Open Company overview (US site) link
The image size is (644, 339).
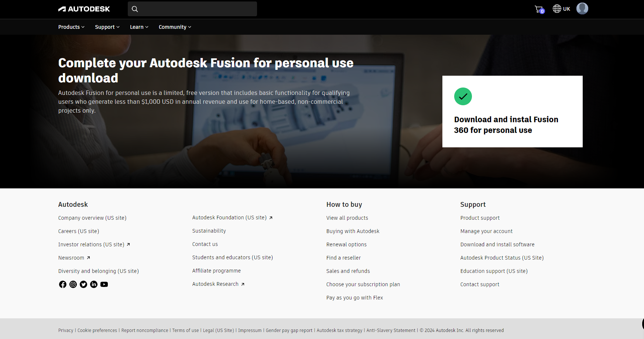pyautogui.click(x=92, y=218)
